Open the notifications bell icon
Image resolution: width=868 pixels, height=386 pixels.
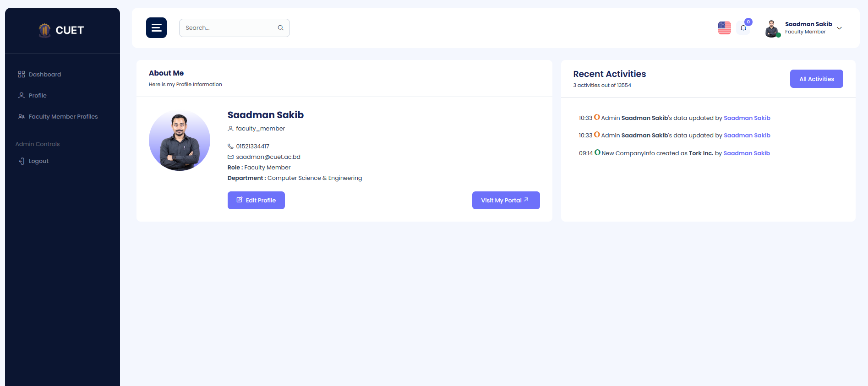tap(743, 28)
